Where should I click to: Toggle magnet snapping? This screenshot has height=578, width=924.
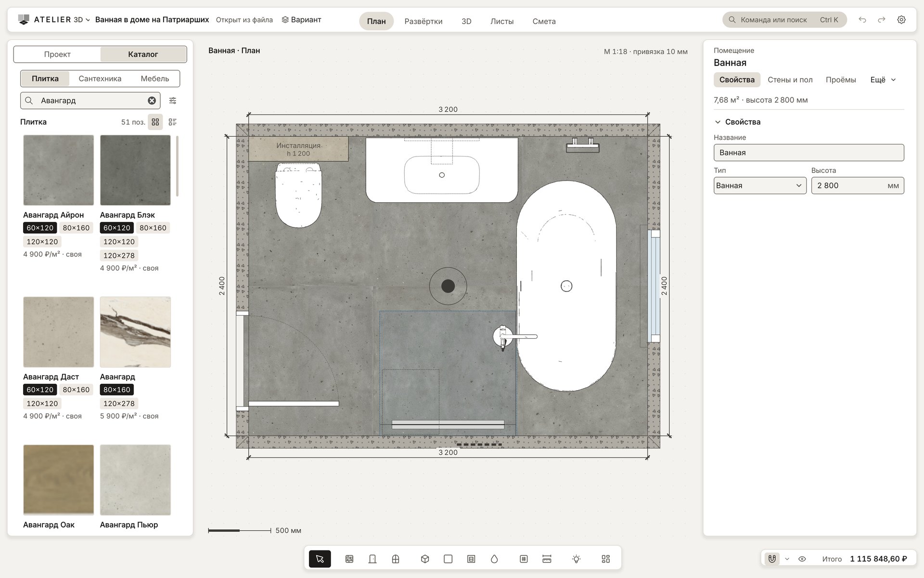point(772,559)
